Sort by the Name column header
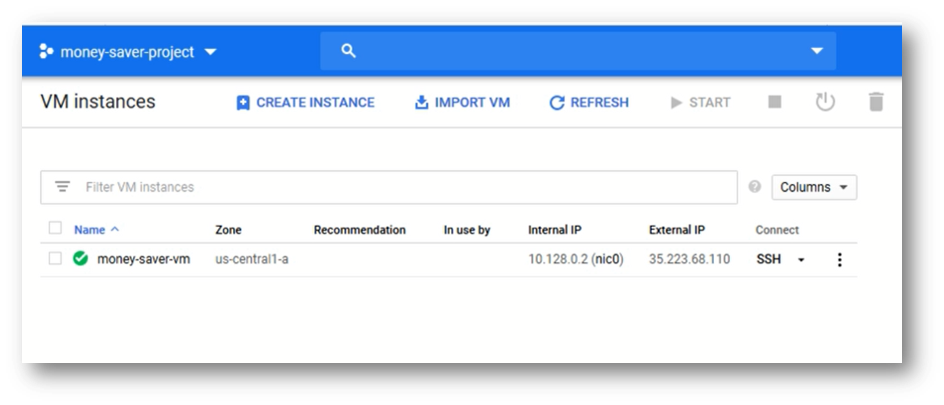This screenshot has width=944, height=405. pos(90,230)
